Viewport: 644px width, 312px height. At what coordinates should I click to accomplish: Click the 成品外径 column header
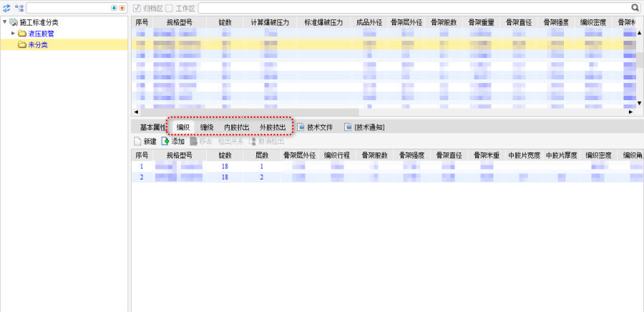coord(369,23)
